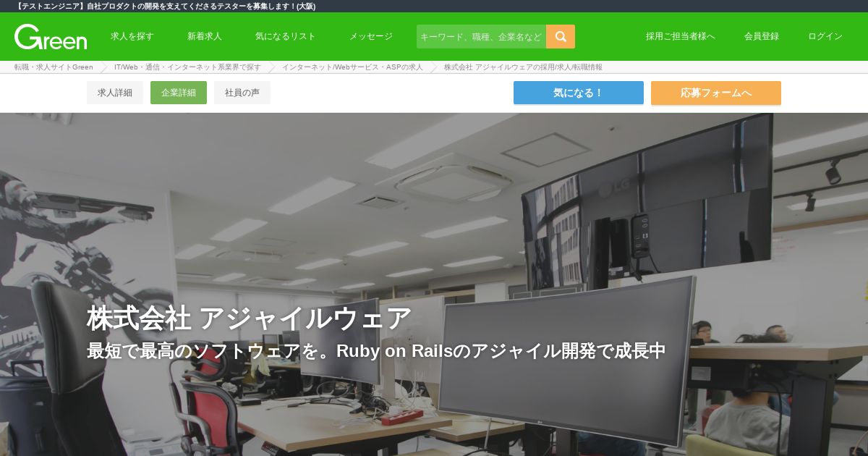Image resolution: width=868 pixels, height=456 pixels.
Task: Open 気になるリスト in the navigation
Action: coord(286,36)
